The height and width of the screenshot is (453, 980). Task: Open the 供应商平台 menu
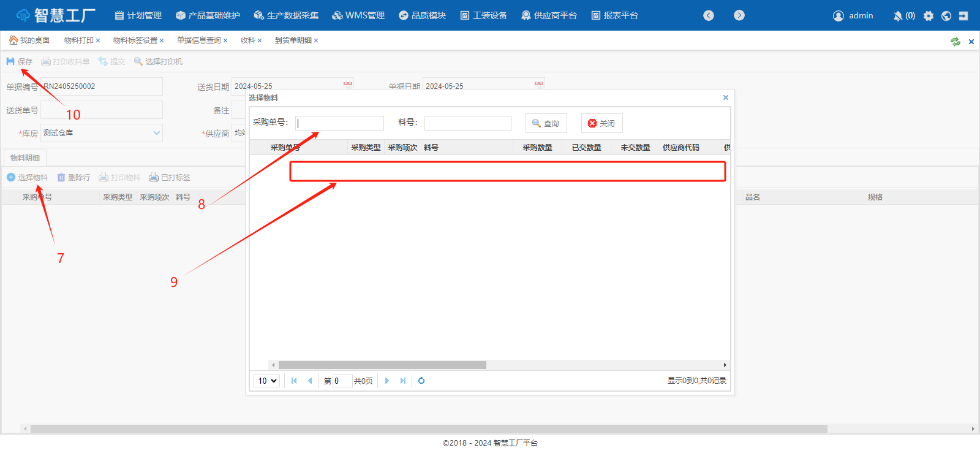549,15
